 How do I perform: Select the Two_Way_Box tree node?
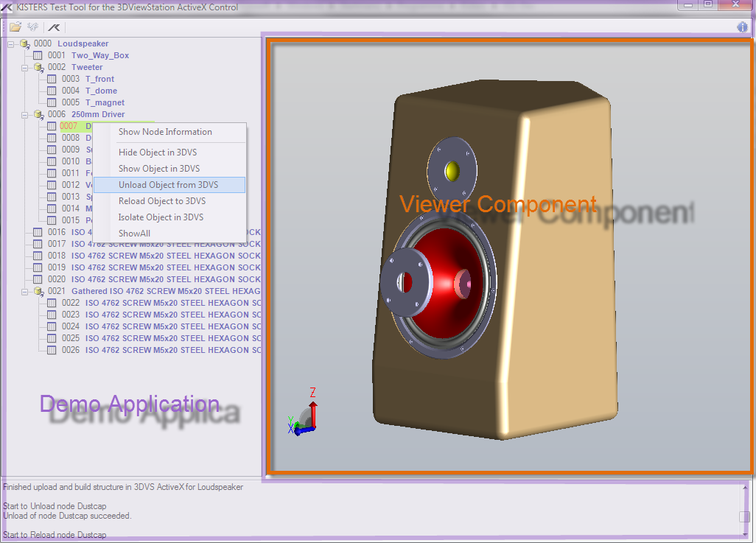pos(88,55)
